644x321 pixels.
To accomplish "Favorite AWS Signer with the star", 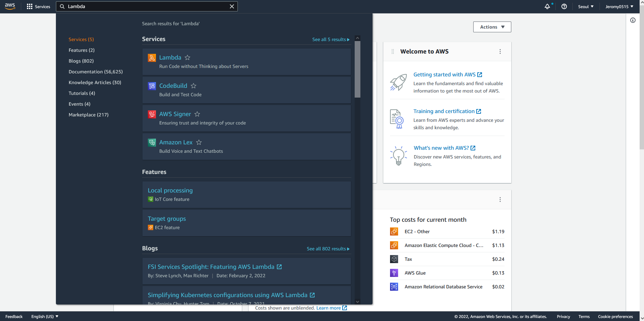I will click(197, 114).
